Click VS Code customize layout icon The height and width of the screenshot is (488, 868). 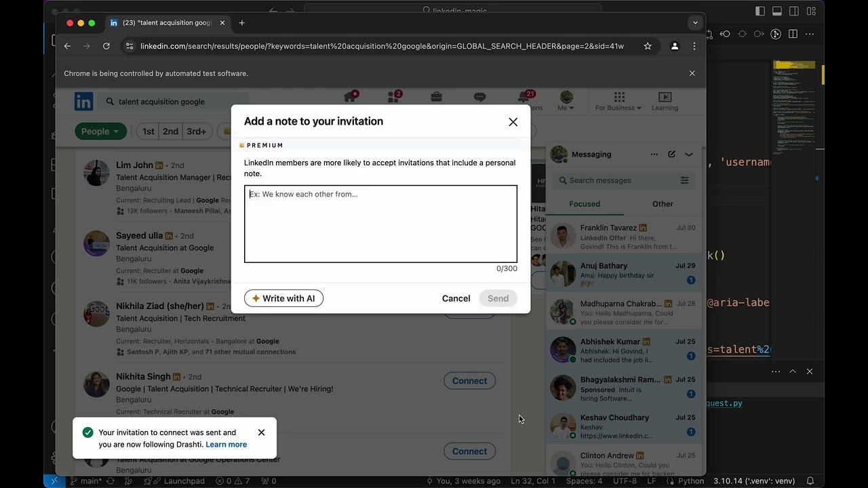point(811,11)
